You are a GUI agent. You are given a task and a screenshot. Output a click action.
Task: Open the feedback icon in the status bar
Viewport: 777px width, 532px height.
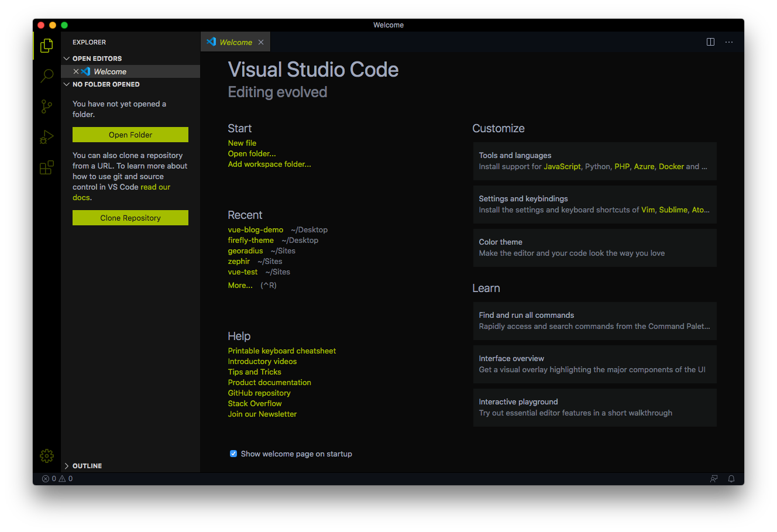click(x=713, y=478)
